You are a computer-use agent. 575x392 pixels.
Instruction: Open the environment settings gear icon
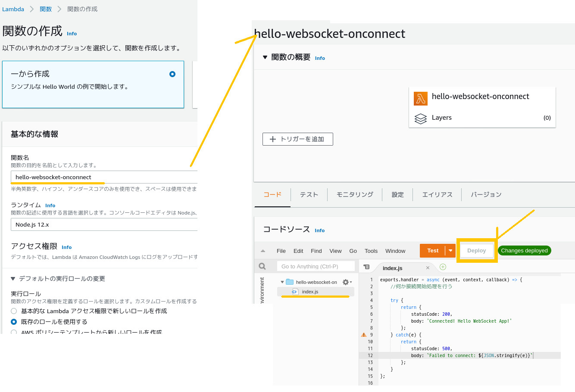click(x=347, y=282)
